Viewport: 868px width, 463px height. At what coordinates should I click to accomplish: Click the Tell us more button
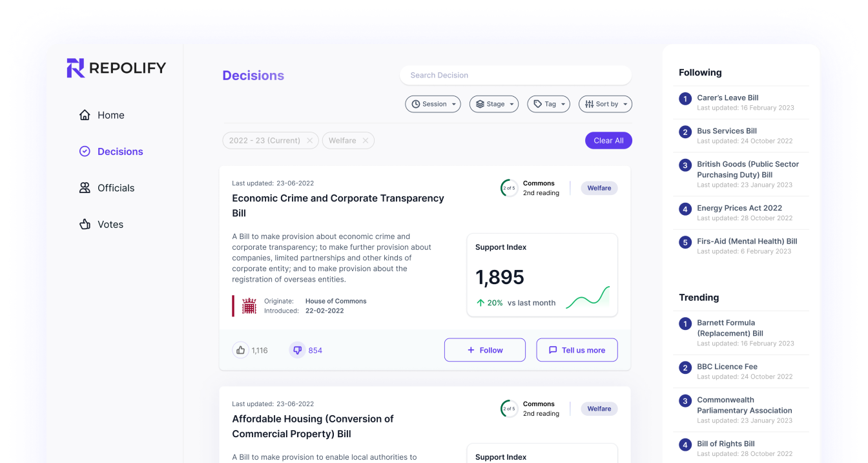577,350
